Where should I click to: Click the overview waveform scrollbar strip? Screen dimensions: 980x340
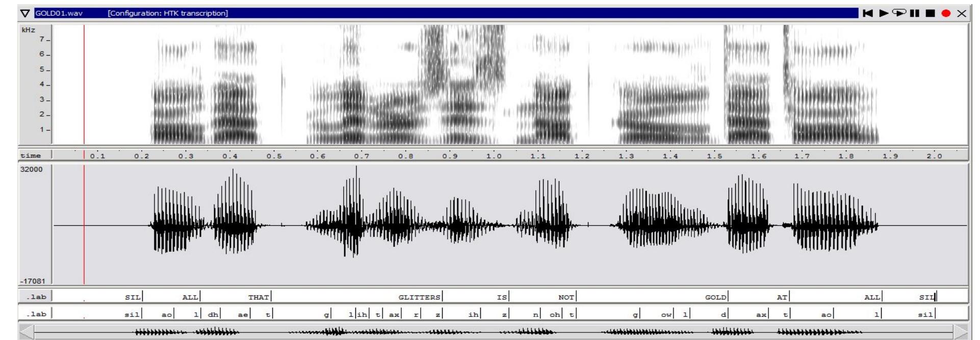pos(493,332)
